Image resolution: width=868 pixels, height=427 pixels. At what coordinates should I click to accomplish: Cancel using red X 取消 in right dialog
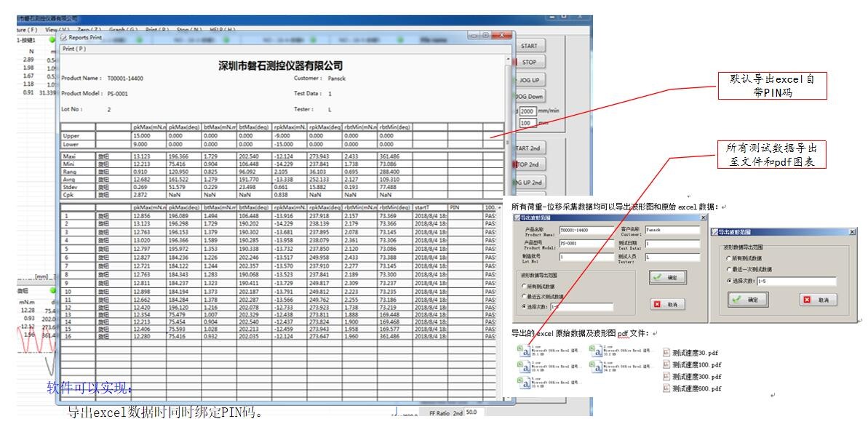click(819, 300)
